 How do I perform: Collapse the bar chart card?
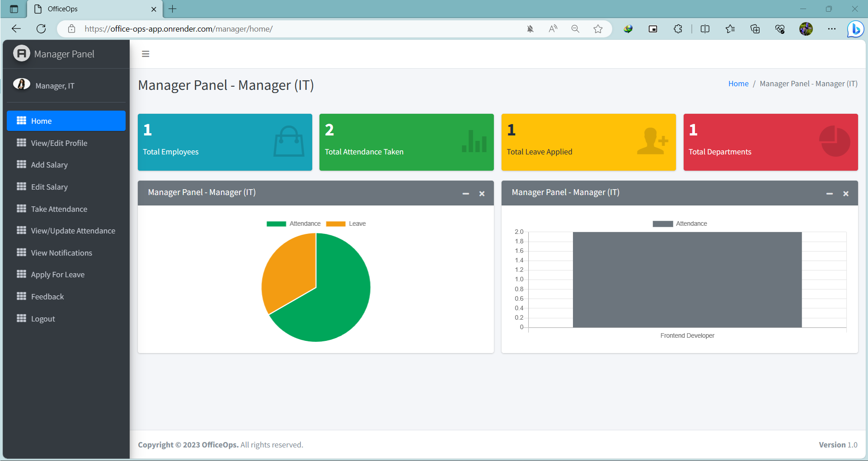[830, 193]
